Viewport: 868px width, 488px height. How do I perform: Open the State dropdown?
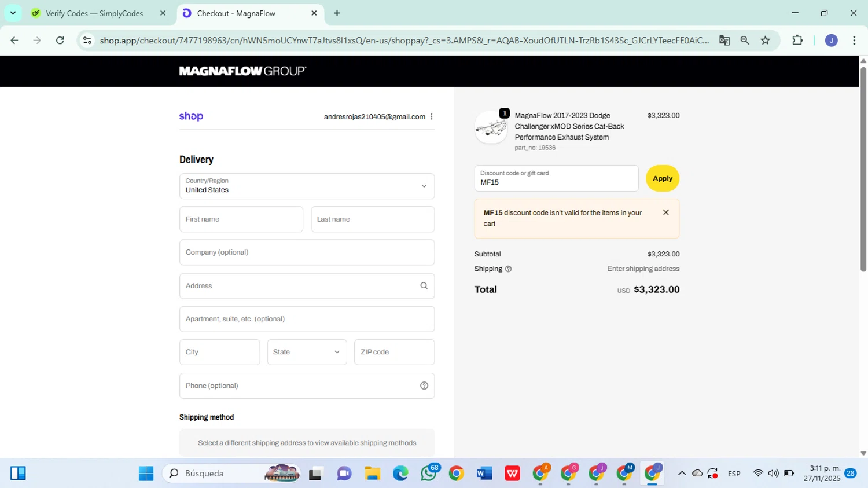click(307, 352)
